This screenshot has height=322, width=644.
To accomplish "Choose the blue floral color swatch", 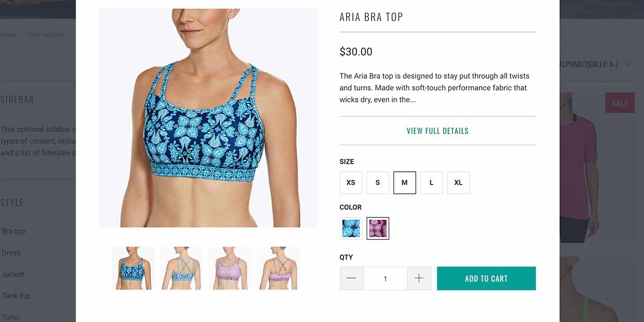I will point(351,229).
